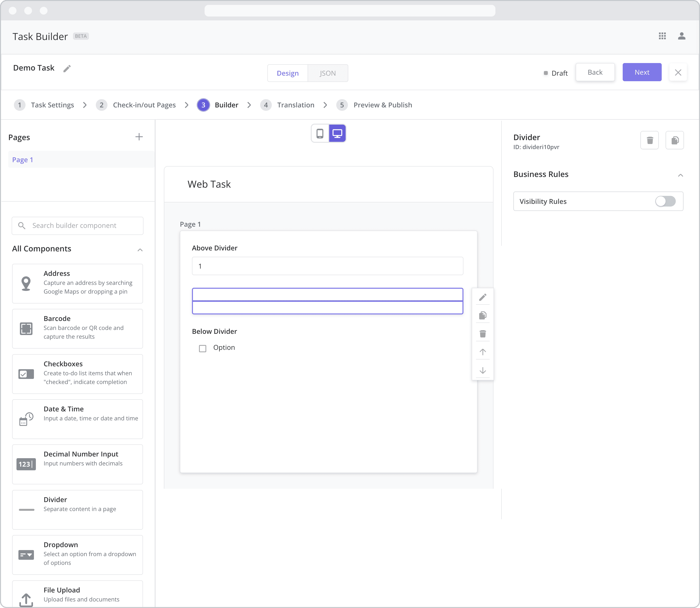Focus the Search builder component field
This screenshot has width=700, height=608.
pyautogui.click(x=77, y=226)
